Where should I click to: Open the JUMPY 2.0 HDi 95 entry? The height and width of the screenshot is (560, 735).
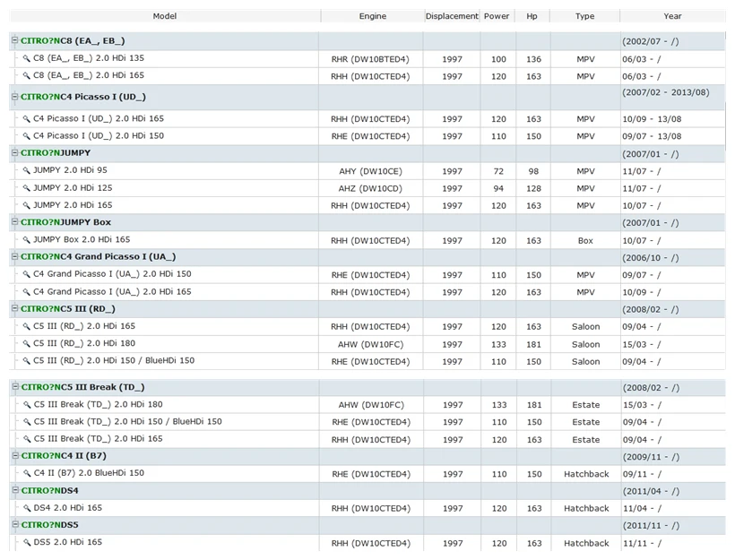tap(70, 170)
